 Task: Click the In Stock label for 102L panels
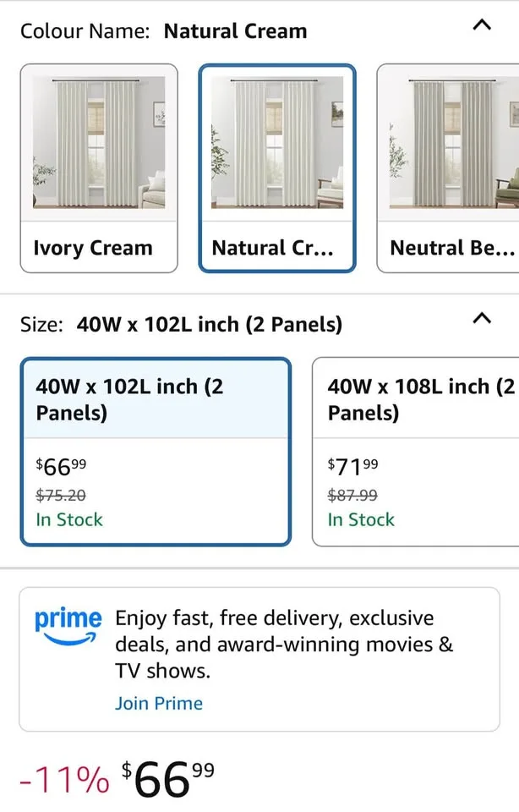click(68, 520)
